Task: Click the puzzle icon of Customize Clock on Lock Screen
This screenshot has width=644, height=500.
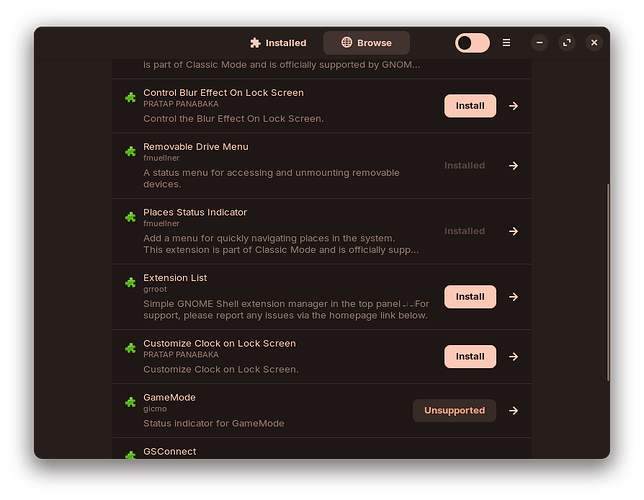Action: click(x=131, y=348)
